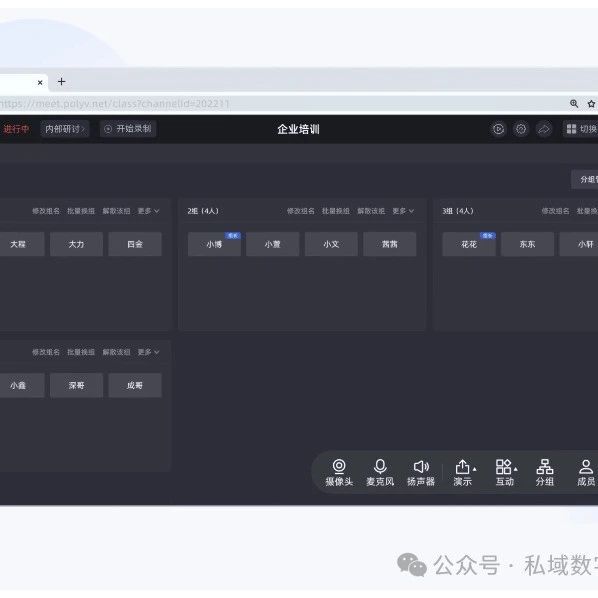Open the 分组管理 button at right
This screenshot has width=598, height=598.
point(585,179)
